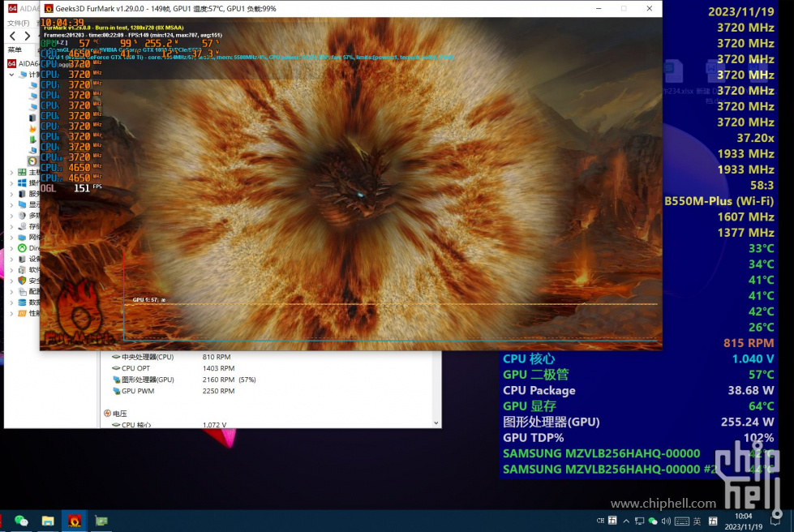Expand the benchmark node (性) in tree
Image resolution: width=794 pixels, height=532 pixels.
11,313
